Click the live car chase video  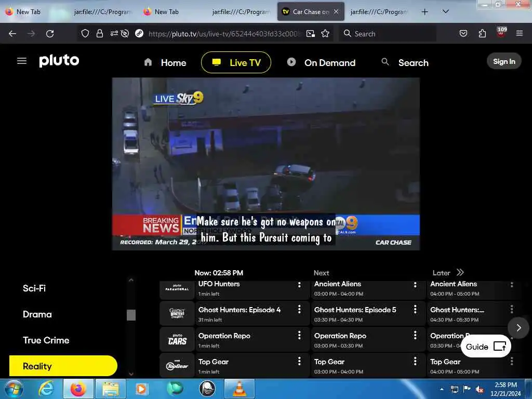point(266,164)
